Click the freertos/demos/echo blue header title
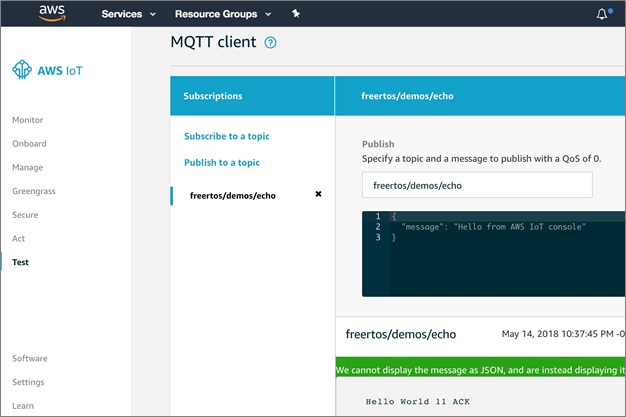 click(x=407, y=96)
